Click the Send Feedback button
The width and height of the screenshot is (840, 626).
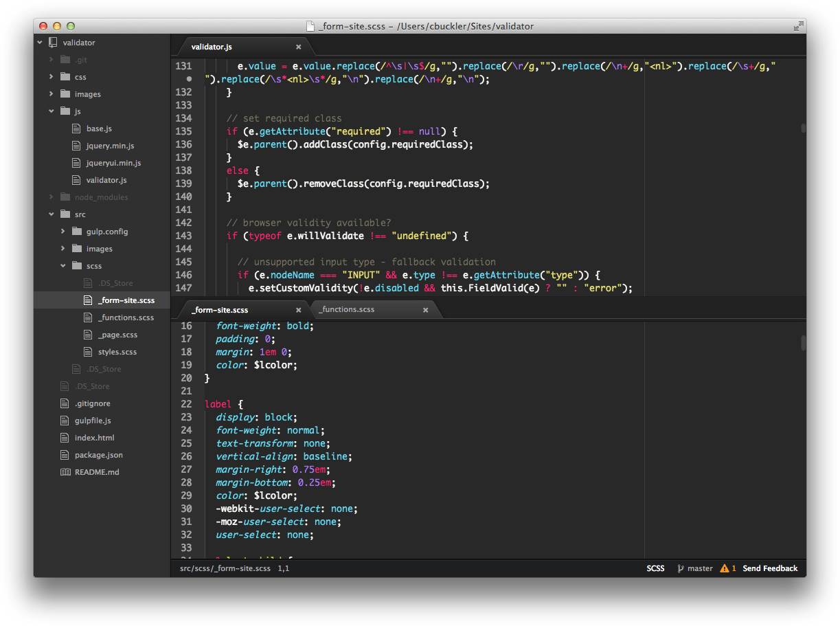click(x=770, y=568)
